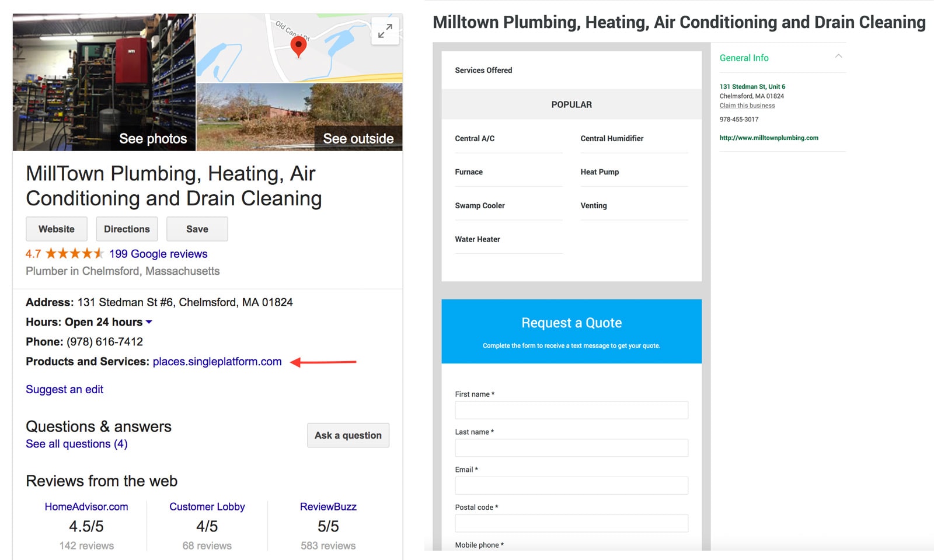Click Suggest an edit
The image size is (934, 560).
[x=64, y=390]
